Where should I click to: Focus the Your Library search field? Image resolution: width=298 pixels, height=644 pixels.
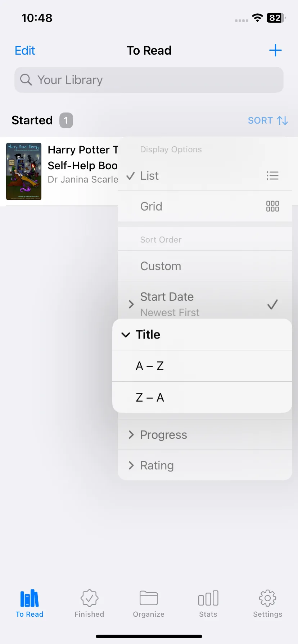149,80
